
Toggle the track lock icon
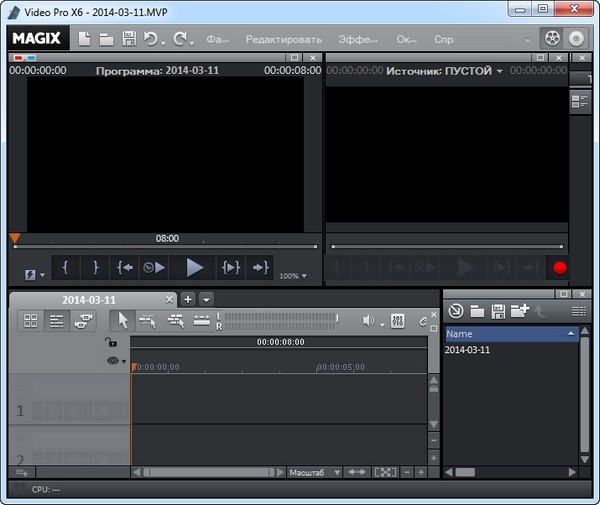(112, 343)
